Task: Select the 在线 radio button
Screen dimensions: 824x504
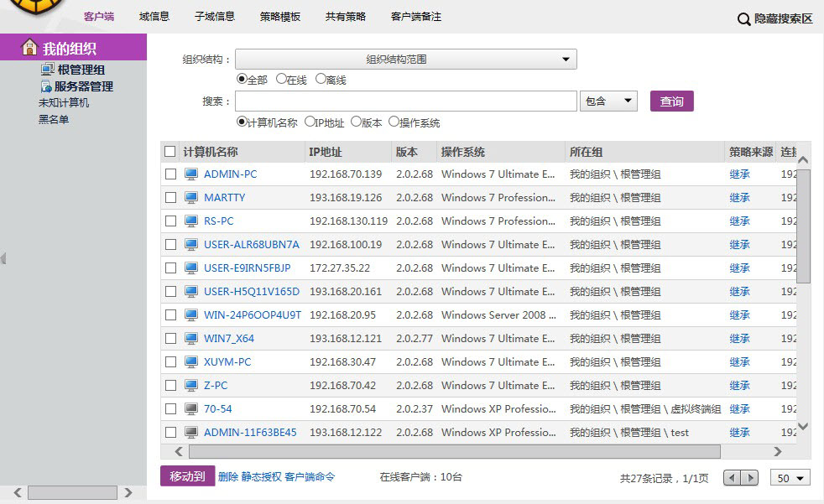Action: point(281,79)
